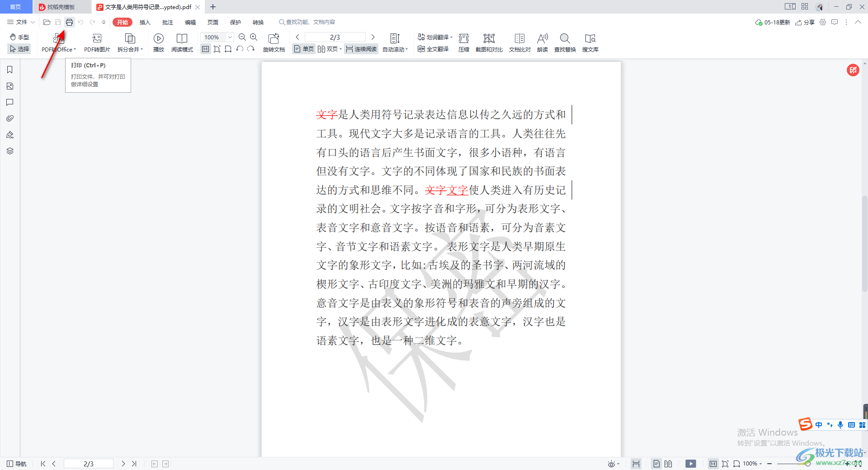This screenshot has width=868, height=470.
Task: Rotate view clockwise icon
Action: (x=251, y=49)
